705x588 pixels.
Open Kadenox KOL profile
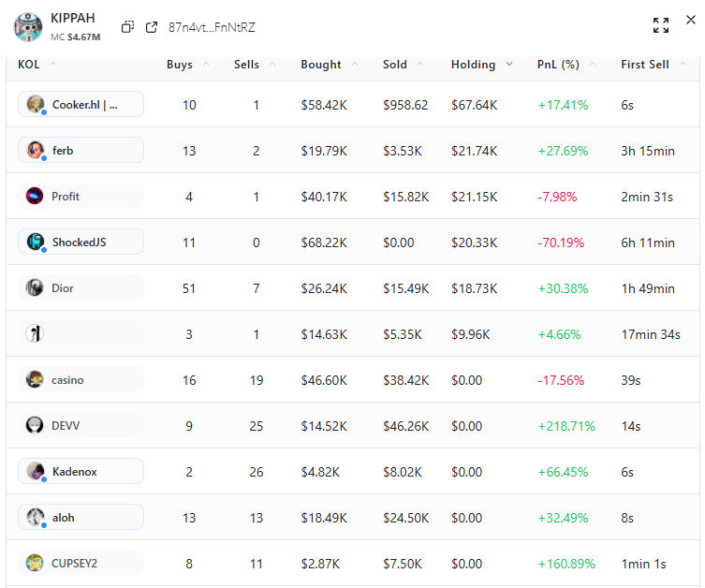[x=81, y=471]
